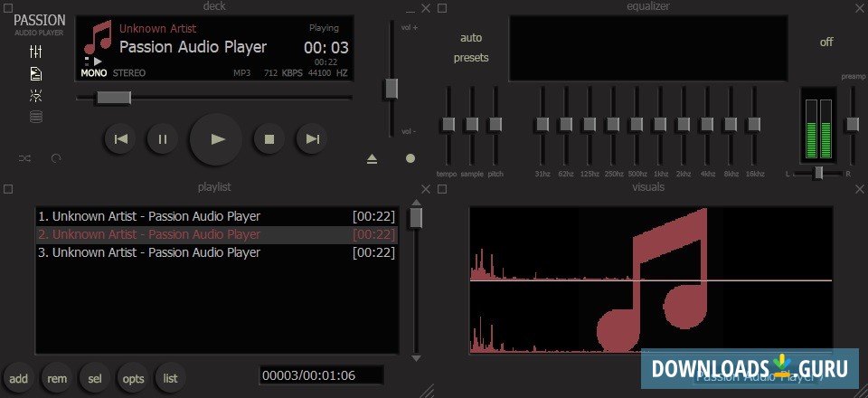This screenshot has height=398, width=868.
Task: Open equalizer presets
Action: click(471, 58)
